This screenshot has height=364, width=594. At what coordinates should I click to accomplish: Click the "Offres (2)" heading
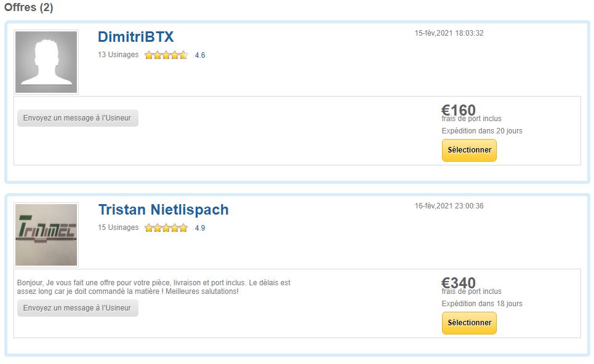pos(29,7)
